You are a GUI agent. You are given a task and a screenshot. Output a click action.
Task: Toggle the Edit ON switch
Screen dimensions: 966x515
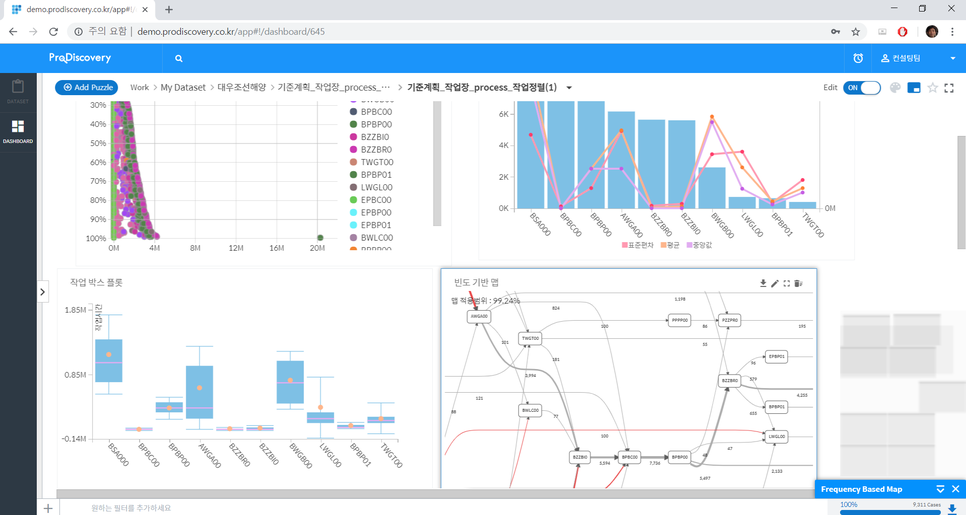862,88
